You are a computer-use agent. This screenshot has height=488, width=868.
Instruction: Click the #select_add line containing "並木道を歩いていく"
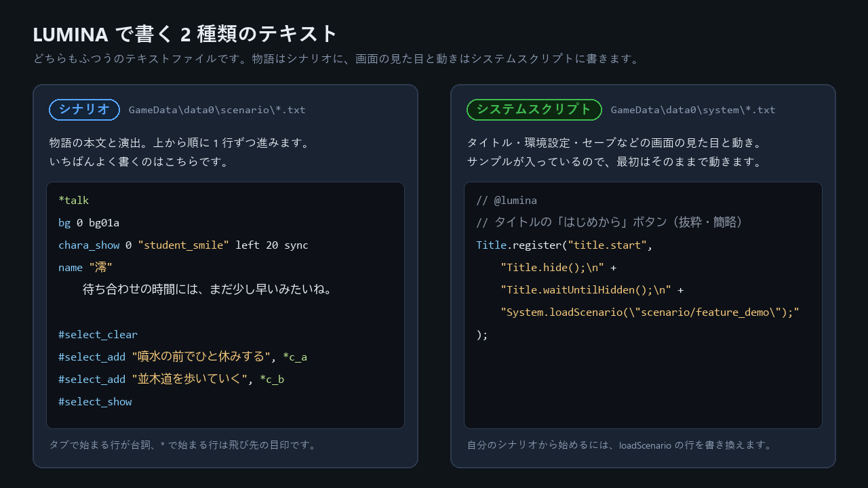point(172,380)
